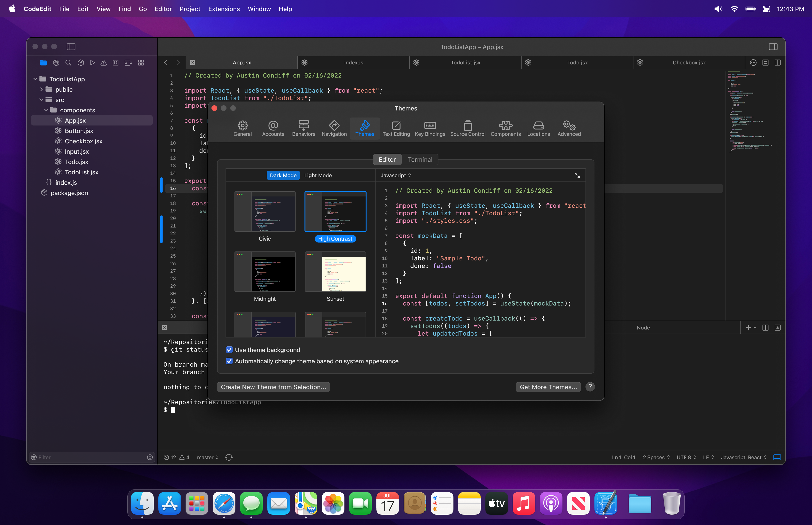Disable automatic theme change with system appearance
The image size is (812, 525).
coord(229,361)
